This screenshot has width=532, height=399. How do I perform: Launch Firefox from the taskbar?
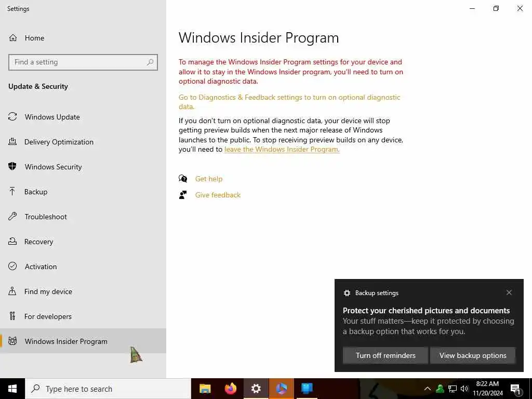pyautogui.click(x=231, y=389)
